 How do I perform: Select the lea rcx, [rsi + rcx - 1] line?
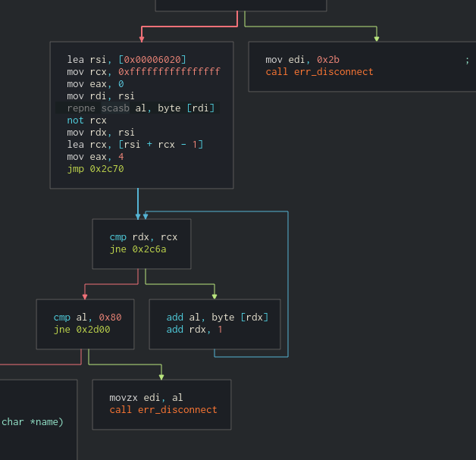pyautogui.click(x=135, y=145)
